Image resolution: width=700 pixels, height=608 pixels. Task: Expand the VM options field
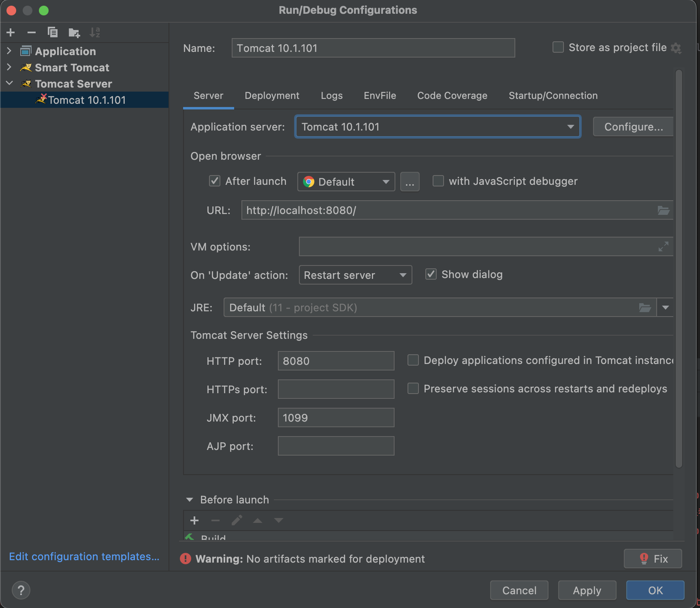[x=663, y=246]
